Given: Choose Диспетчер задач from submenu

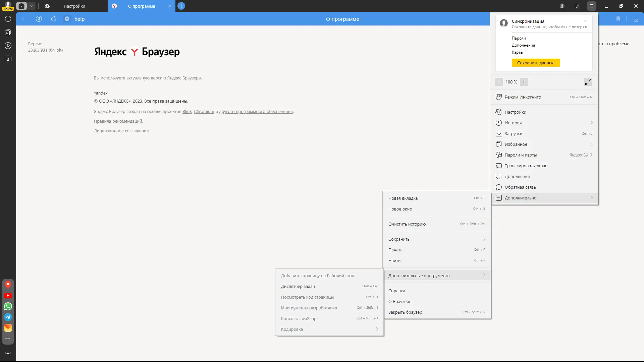Looking at the screenshot, I should coord(298,287).
